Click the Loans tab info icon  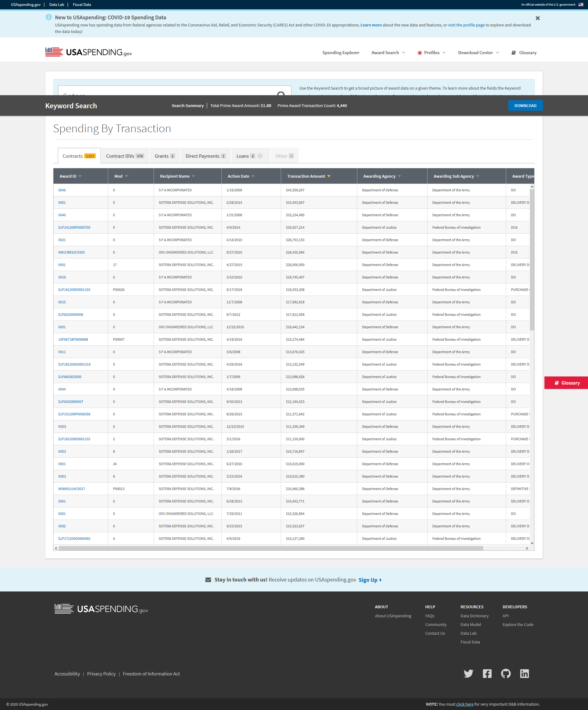[260, 156]
